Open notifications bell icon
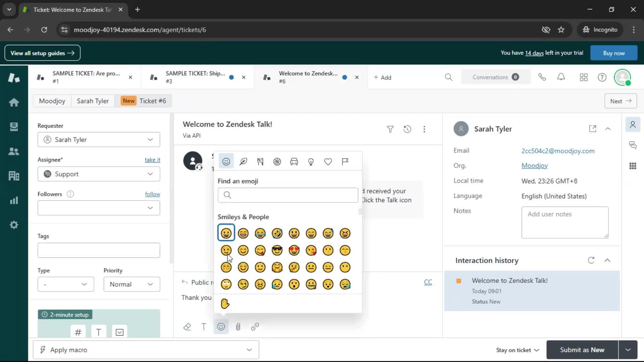This screenshot has width=644, height=362. [561, 77]
